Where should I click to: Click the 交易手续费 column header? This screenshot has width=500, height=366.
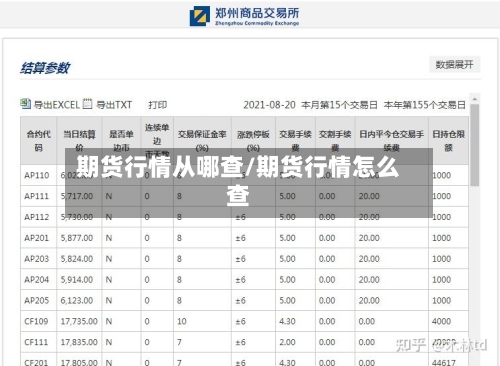pyautogui.click(x=295, y=141)
